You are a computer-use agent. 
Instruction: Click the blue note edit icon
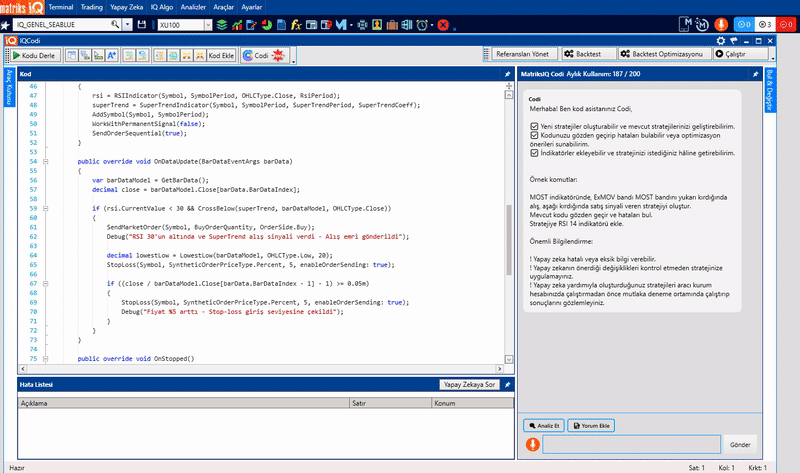coord(252,24)
